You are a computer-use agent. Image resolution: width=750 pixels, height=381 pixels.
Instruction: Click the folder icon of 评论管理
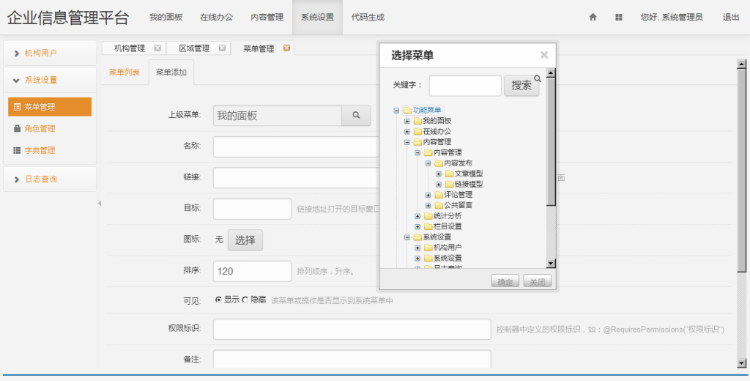tap(439, 195)
